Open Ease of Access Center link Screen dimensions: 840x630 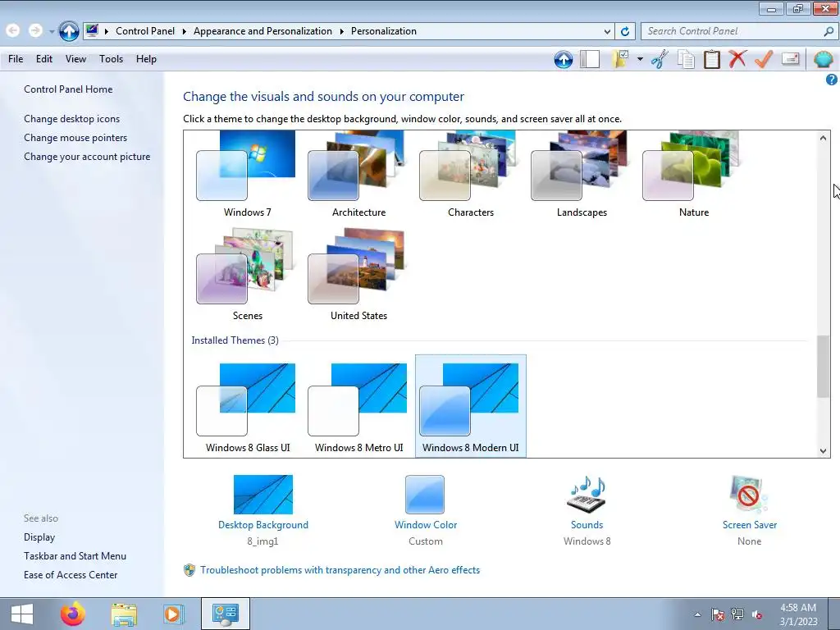point(71,575)
